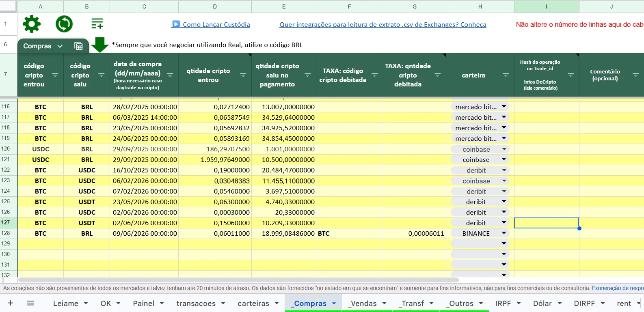Screen dimensions: 644x312
Task: Click the green circular refresh icon
Action: coord(64,24)
